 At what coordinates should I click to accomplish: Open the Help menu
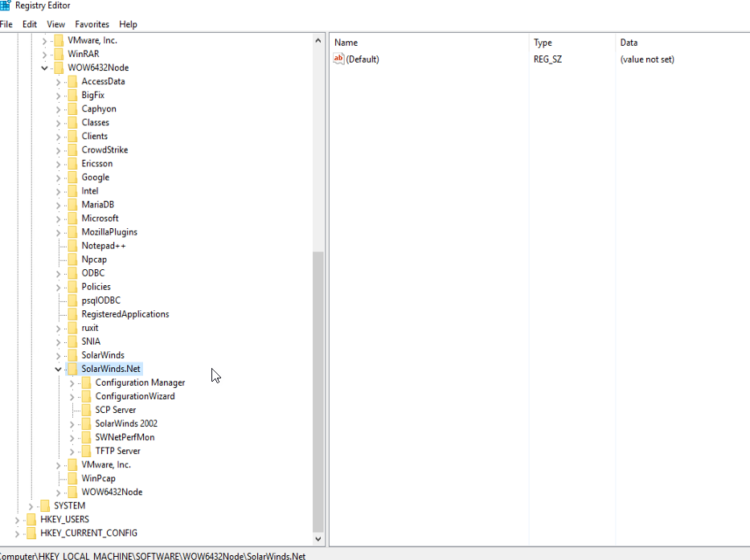tap(128, 24)
